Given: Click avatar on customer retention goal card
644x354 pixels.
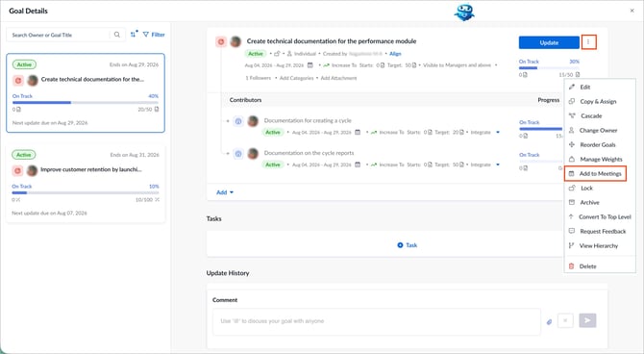Looking at the screenshot, I should coord(32,170).
